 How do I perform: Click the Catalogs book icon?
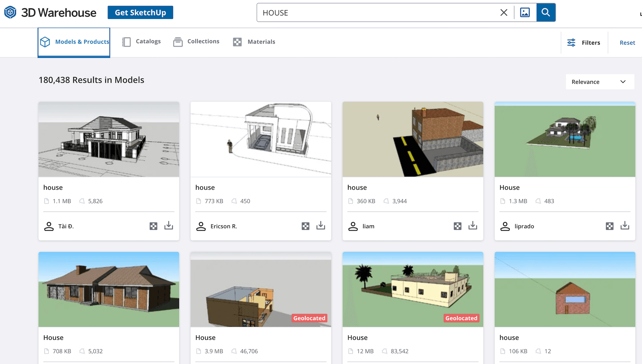click(126, 42)
